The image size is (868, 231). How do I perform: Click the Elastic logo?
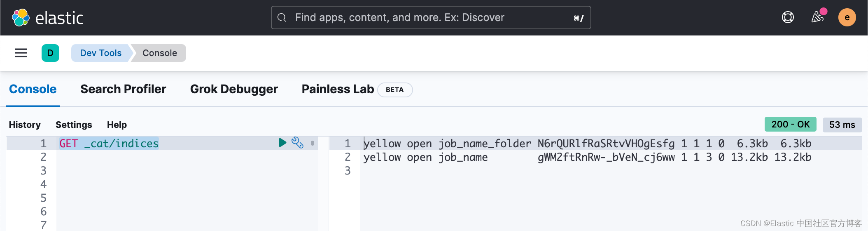click(47, 18)
